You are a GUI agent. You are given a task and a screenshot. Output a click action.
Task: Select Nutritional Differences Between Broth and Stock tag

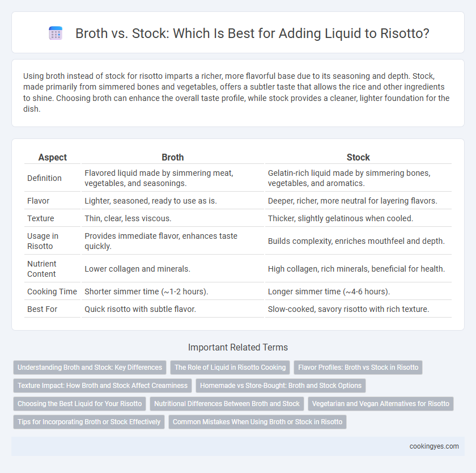[x=227, y=404]
